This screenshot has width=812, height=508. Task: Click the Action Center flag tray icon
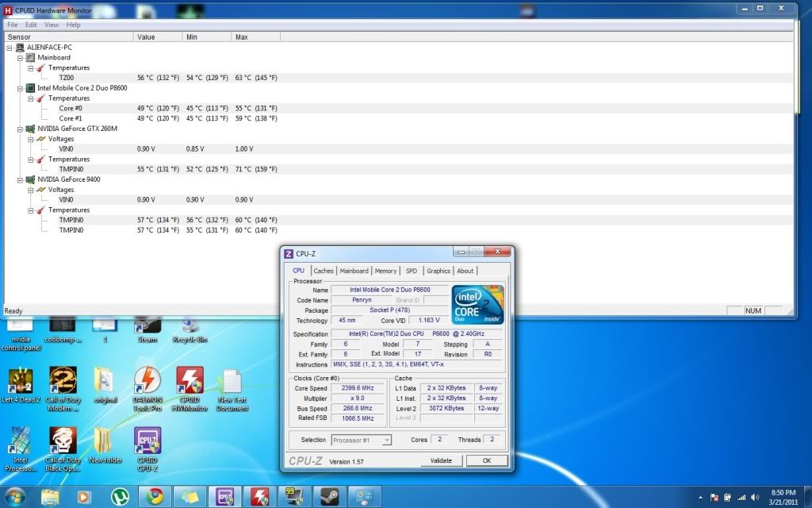[714, 498]
